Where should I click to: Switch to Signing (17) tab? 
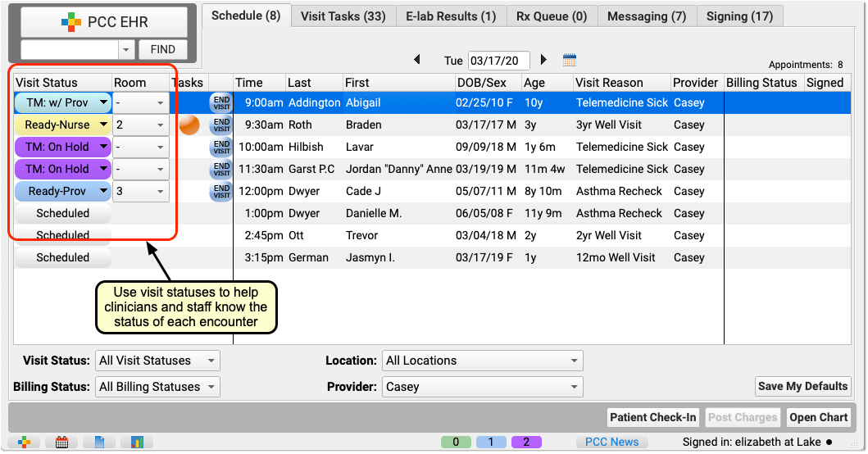(x=739, y=16)
